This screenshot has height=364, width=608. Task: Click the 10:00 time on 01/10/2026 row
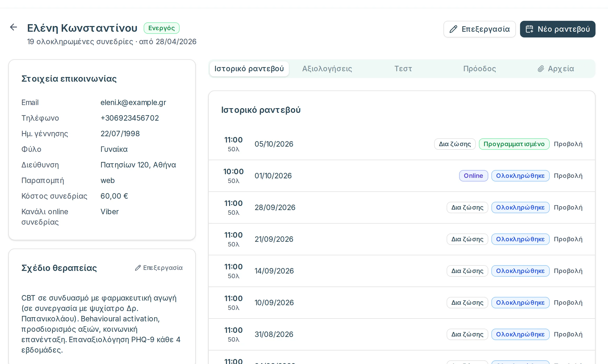coord(233,172)
